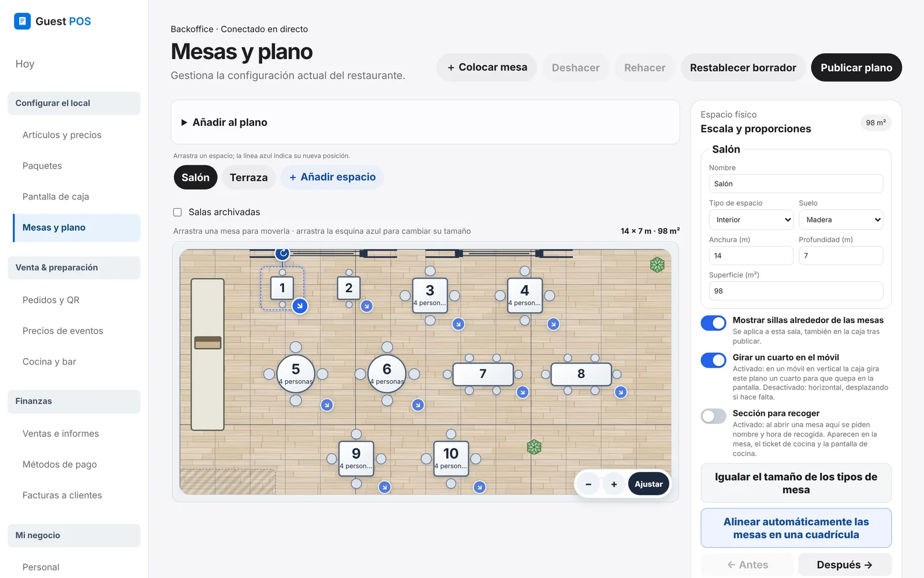
Task: Open Cocina y bar menu item
Action: [49, 362]
